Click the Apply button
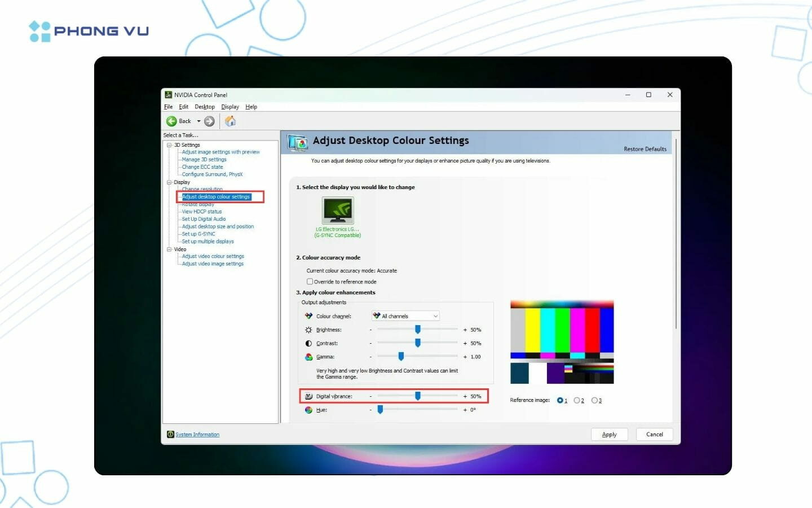The width and height of the screenshot is (812, 508). [610, 435]
